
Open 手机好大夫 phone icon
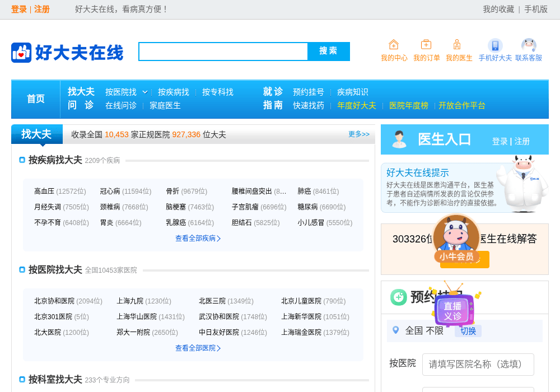495,45
